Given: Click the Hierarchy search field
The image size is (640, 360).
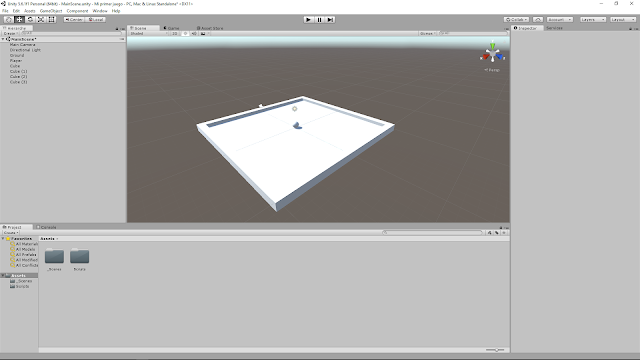Looking at the screenshot, I should point(71,33).
